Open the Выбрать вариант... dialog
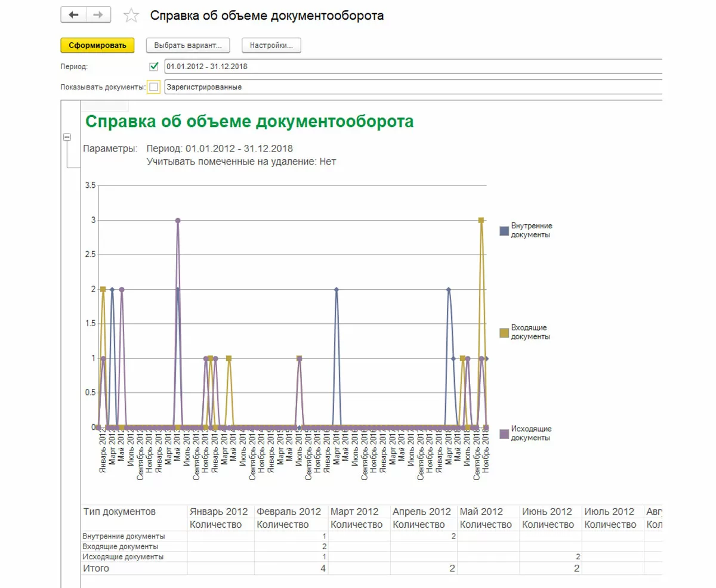 tap(188, 45)
